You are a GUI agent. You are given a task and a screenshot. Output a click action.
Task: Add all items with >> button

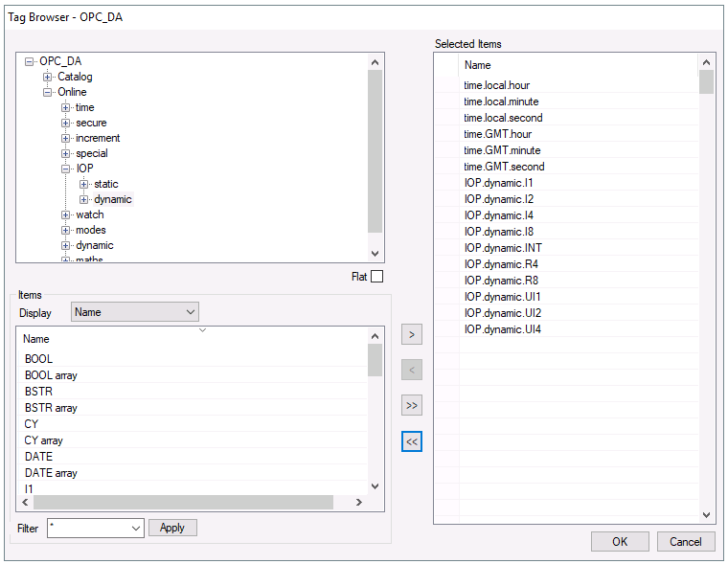pos(411,406)
